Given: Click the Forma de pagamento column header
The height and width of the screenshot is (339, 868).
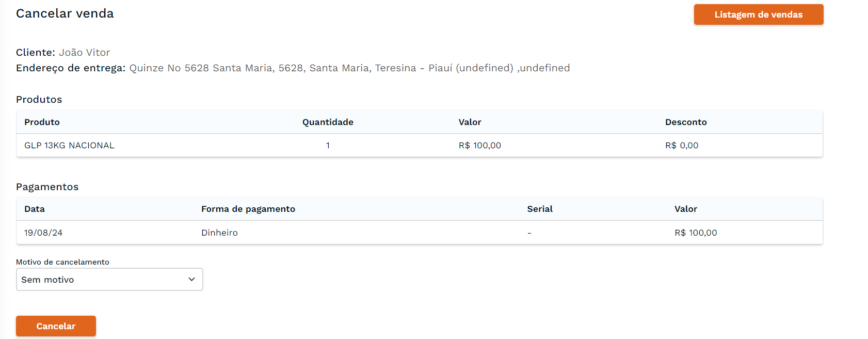Looking at the screenshot, I should (248, 209).
